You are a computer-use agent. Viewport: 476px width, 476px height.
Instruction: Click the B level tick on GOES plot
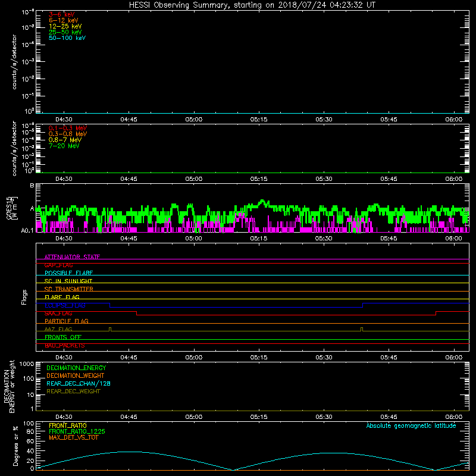pos(32,185)
